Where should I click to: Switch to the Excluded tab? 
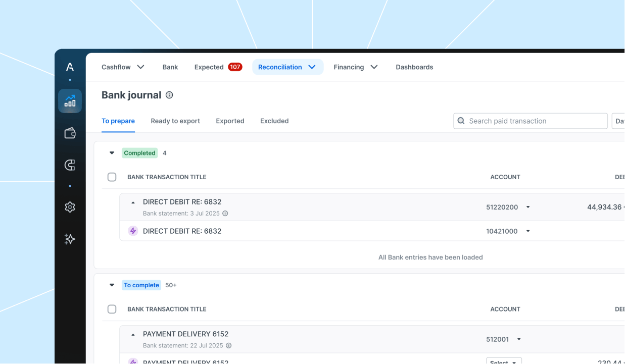274,121
